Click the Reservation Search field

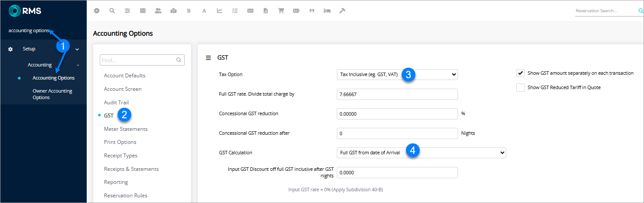[x=605, y=11]
